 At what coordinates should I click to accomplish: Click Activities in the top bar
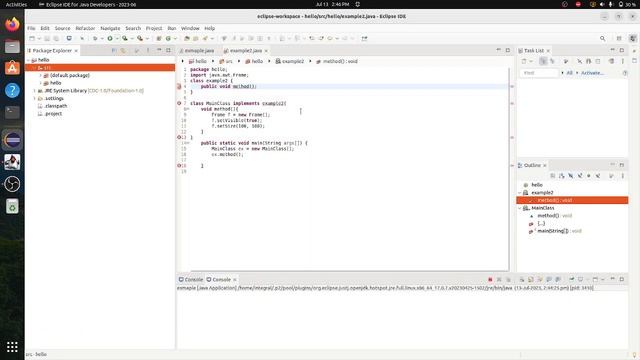pos(16,4)
